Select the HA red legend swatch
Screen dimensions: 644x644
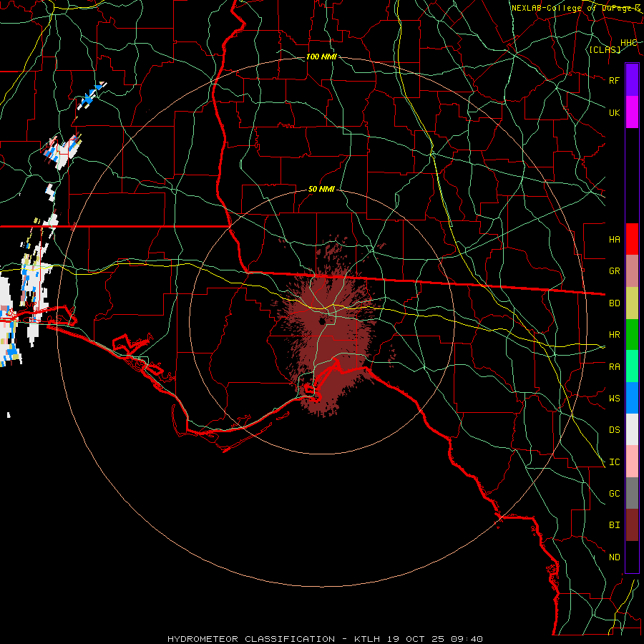632,239
